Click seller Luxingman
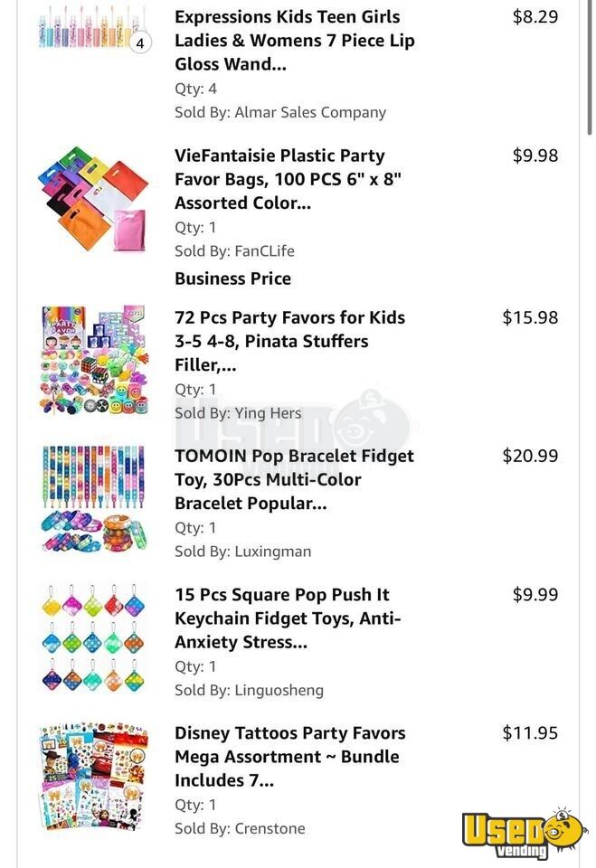 point(272,552)
